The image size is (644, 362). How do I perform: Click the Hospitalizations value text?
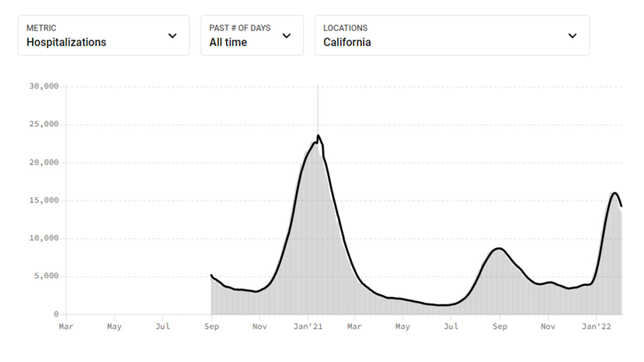coord(66,43)
